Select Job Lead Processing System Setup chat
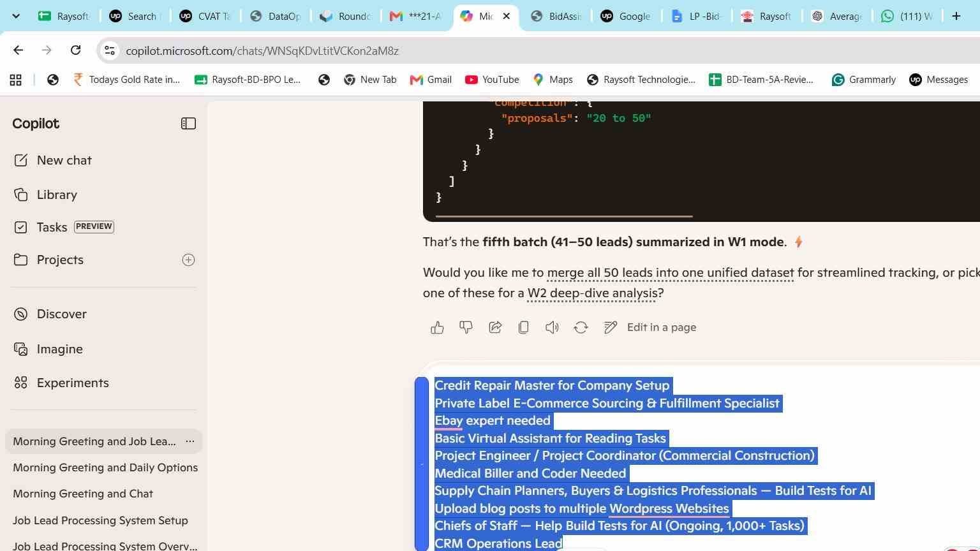The height and width of the screenshot is (551, 980). [100, 520]
